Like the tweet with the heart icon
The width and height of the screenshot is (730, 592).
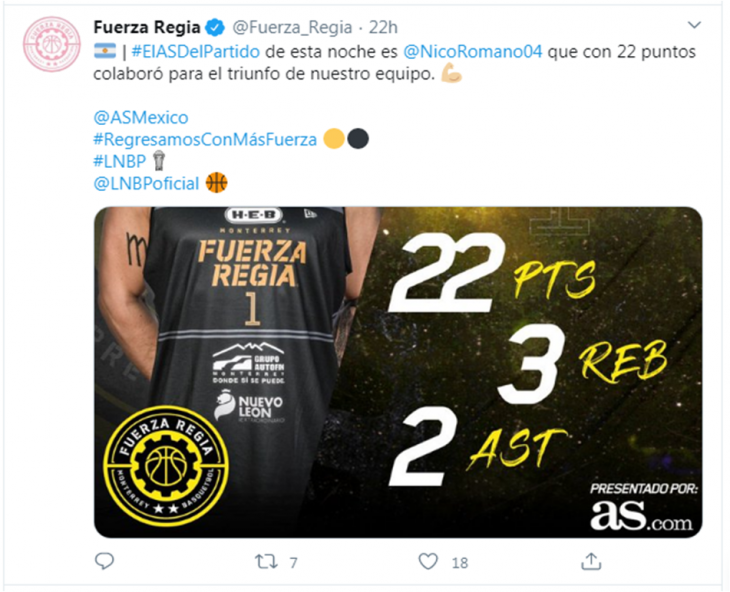click(428, 561)
